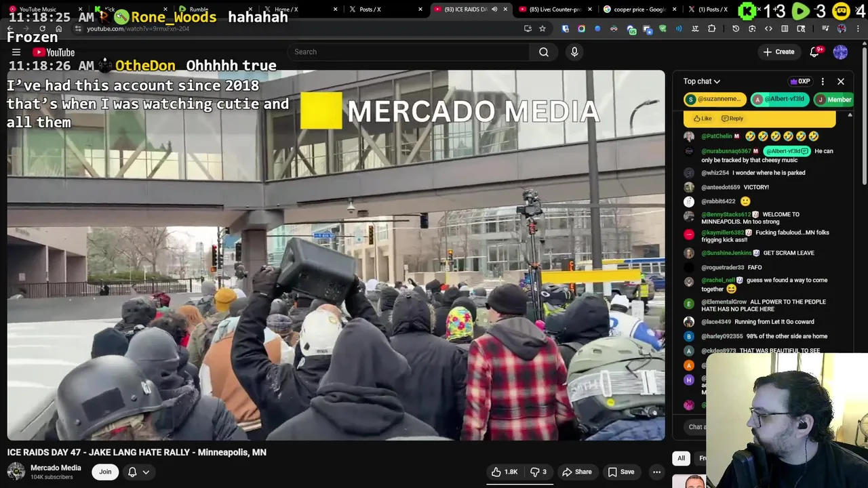The width and height of the screenshot is (868, 488).
Task: Select the All filter chip
Action: 682,458
